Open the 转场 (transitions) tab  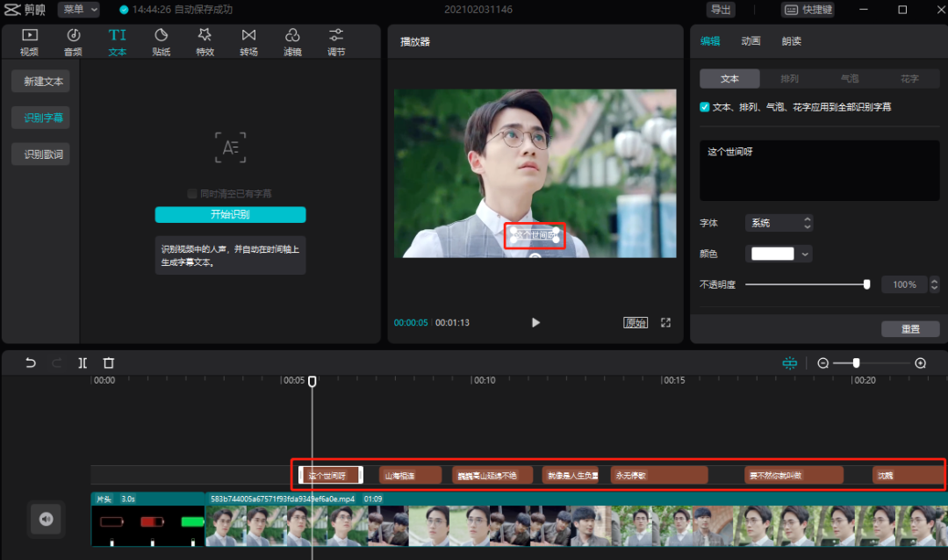click(x=248, y=42)
